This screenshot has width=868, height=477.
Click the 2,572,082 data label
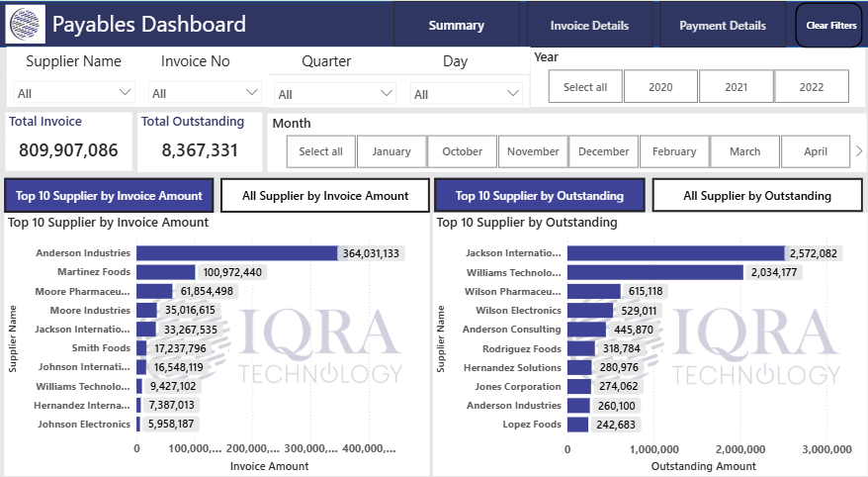[814, 253]
